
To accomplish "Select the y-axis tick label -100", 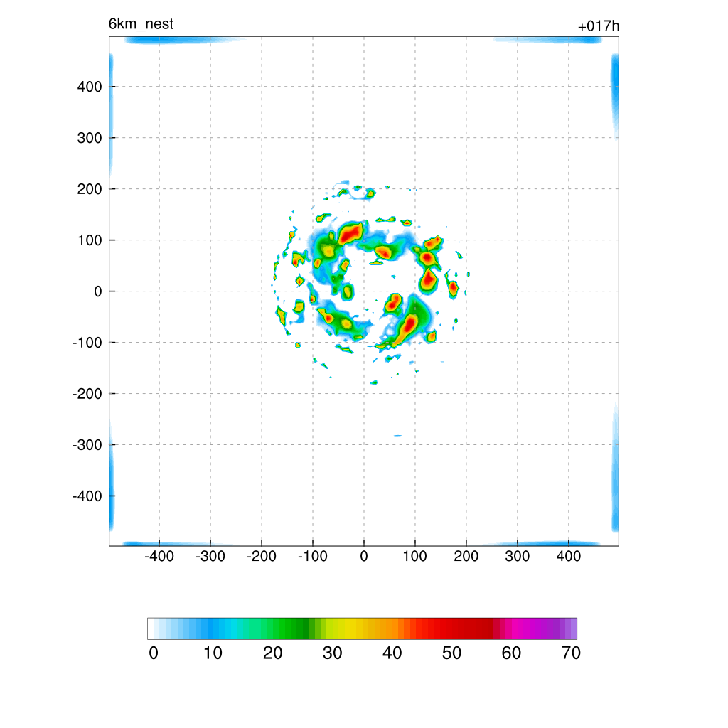I will 87,343.
